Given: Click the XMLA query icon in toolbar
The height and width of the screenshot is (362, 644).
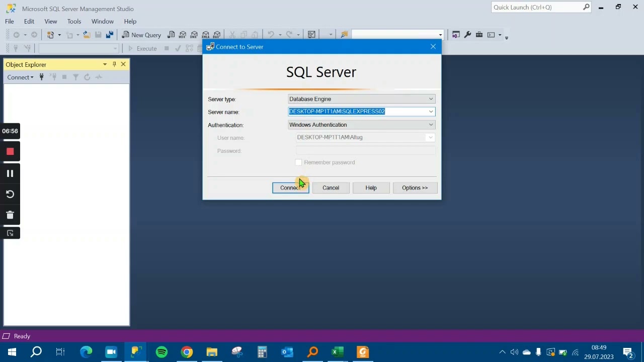Looking at the screenshot, I should (x=205, y=35).
